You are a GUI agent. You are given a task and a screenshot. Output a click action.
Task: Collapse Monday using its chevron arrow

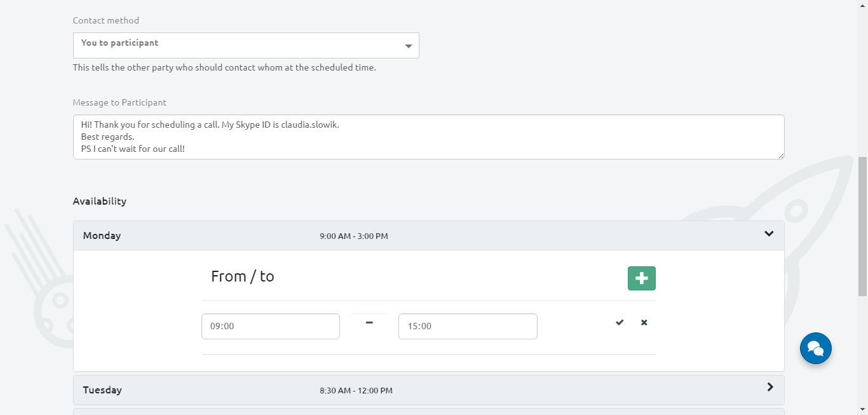click(x=769, y=234)
